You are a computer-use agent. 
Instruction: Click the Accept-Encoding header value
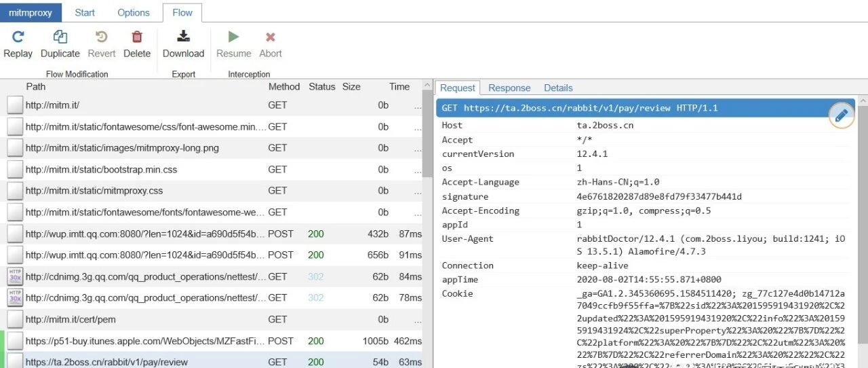644,211
